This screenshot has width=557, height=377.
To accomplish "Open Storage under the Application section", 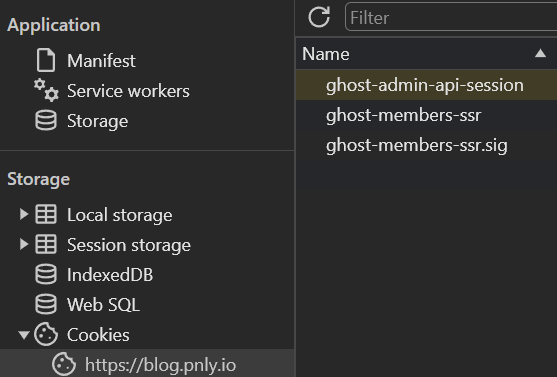I will coord(98,121).
